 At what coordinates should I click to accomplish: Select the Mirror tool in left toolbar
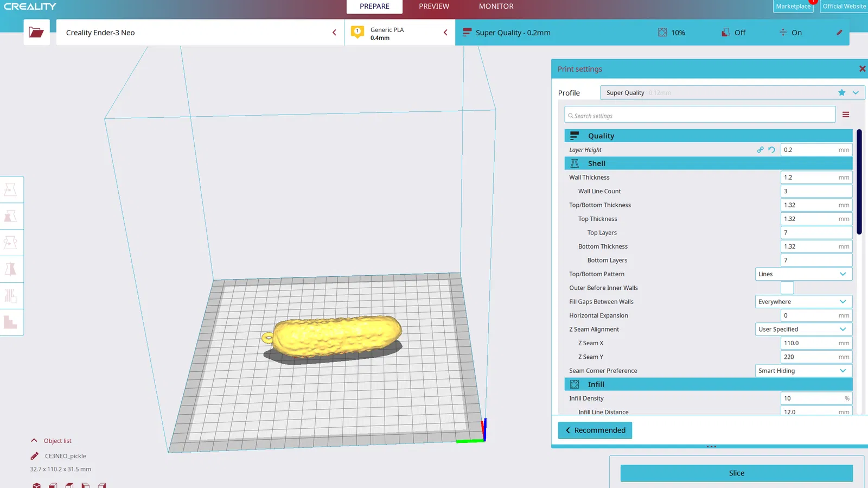11,269
